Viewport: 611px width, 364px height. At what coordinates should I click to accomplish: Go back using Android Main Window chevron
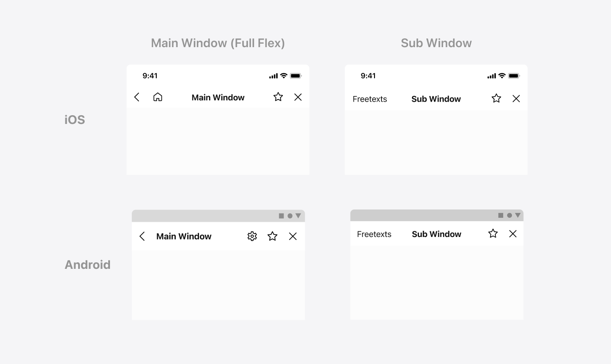click(142, 236)
